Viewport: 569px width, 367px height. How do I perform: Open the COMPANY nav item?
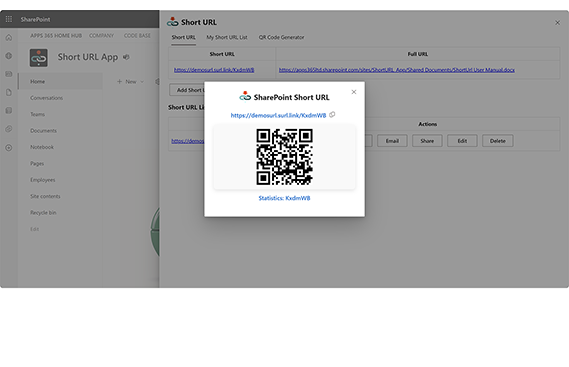101,36
